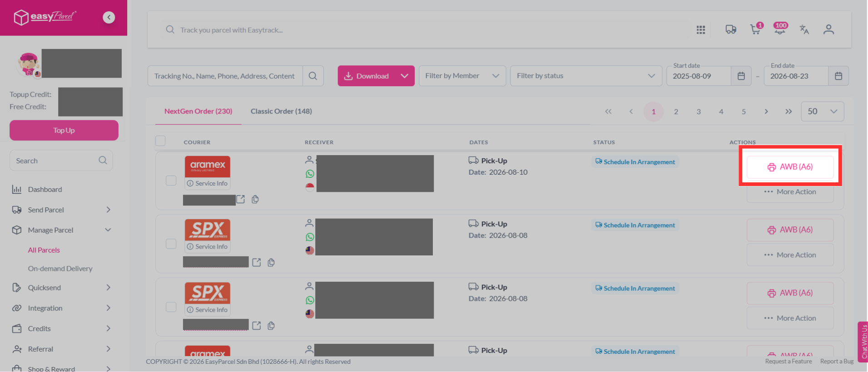This screenshot has height=372, width=868.
Task: Go to page 5 of orders
Action: (x=744, y=112)
